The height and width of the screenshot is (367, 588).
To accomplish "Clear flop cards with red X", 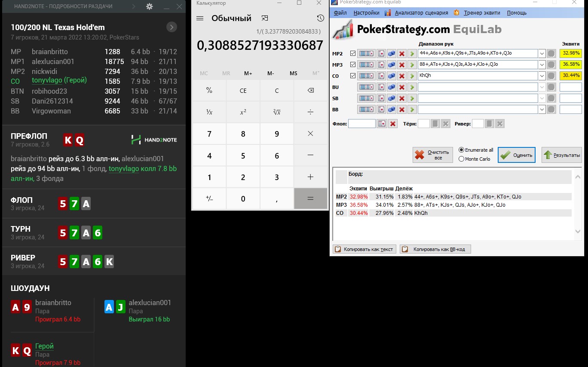I will tap(392, 124).
